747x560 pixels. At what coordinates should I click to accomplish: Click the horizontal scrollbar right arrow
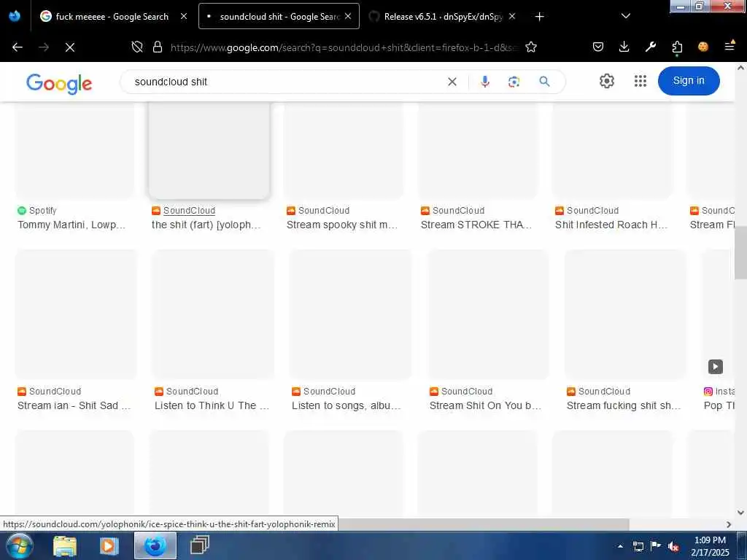729,524
